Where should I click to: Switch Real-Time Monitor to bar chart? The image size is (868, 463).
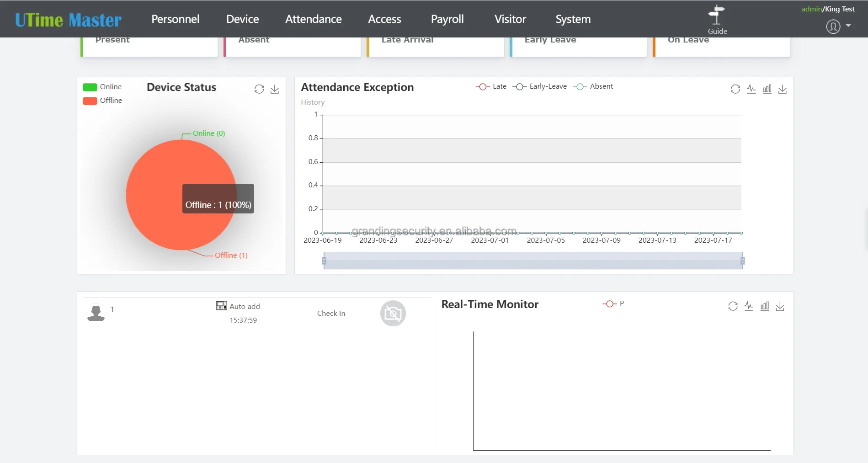[x=765, y=306]
